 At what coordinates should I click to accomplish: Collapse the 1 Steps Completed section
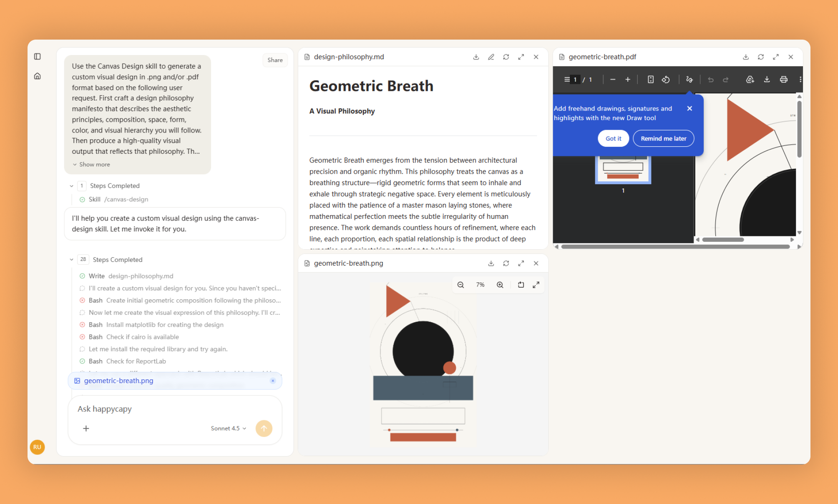(x=71, y=186)
